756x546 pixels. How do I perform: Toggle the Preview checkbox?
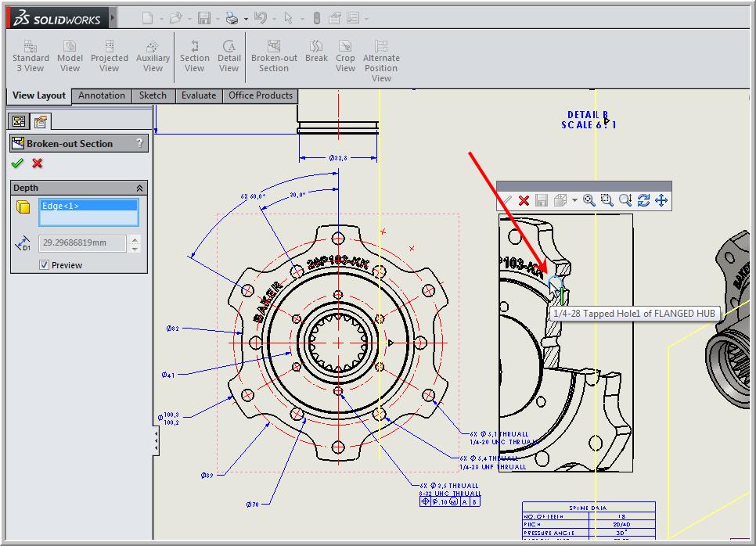(x=44, y=265)
